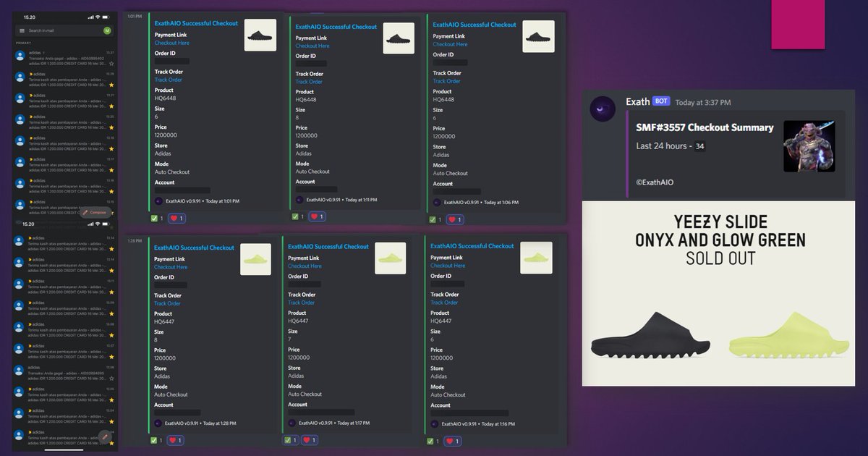Click ExathAIO footer avatar in 1:17 PM card
The image size is (868, 456).
coord(292,423)
